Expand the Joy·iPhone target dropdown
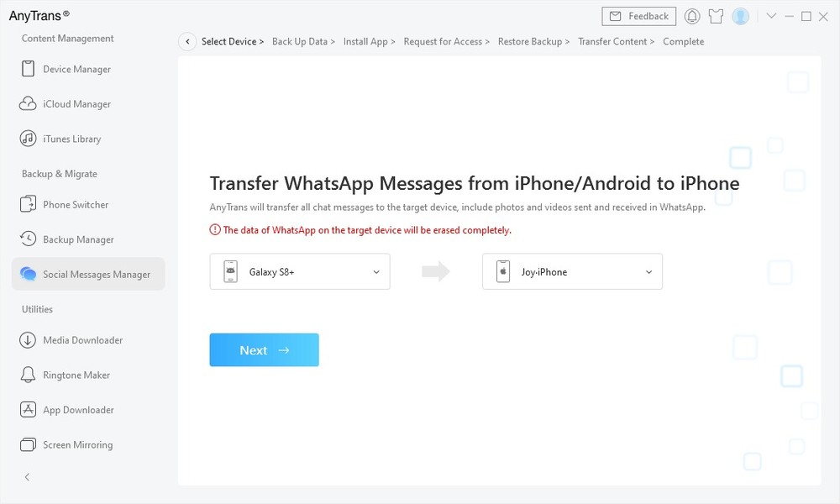Image resolution: width=840 pixels, height=504 pixels. tap(572, 271)
